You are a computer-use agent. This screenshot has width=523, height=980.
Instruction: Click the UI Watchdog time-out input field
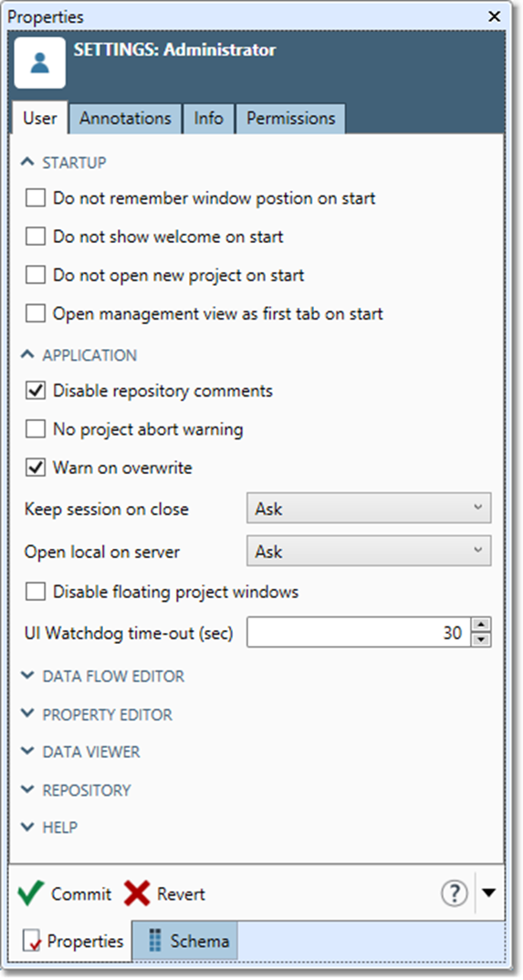pyautogui.click(x=360, y=633)
